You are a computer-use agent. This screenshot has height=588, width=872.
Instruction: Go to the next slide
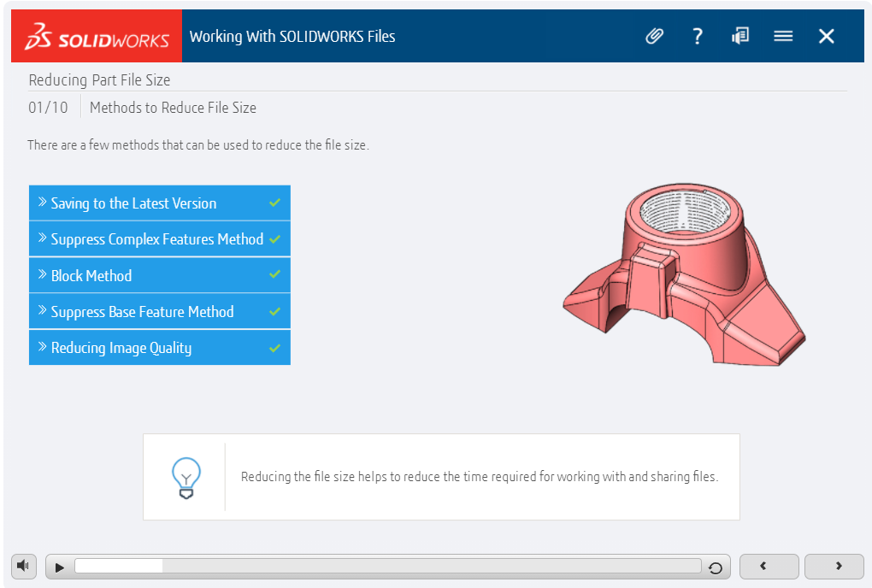834,567
